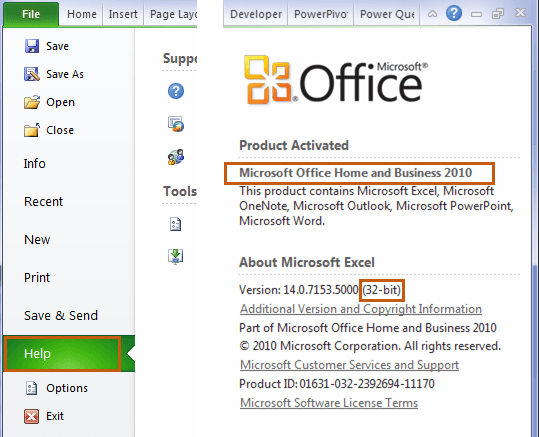The image size is (539, 437).
Task: Open the Developer tab
Action: [x=256, y=14]
